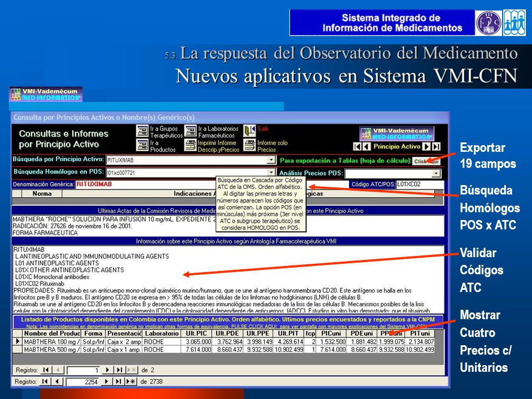Go to first product record (of 2)
The image size is (532, 399).
tap(46, 370)
